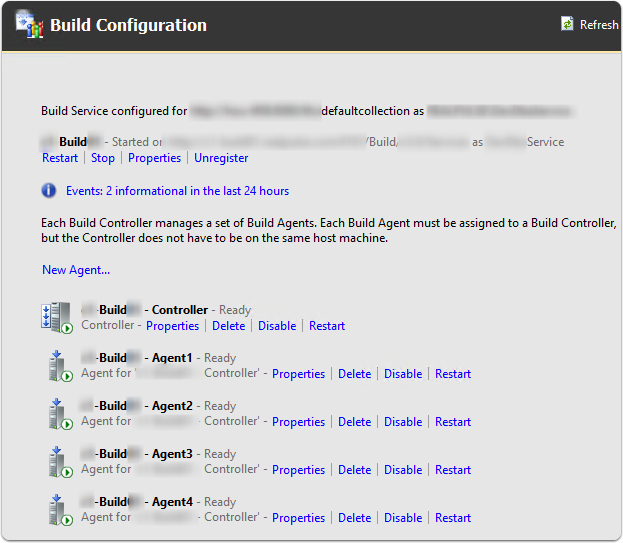Open the Controller's Properties
This screenshot has width=623, height=543.
click(173, 326)
